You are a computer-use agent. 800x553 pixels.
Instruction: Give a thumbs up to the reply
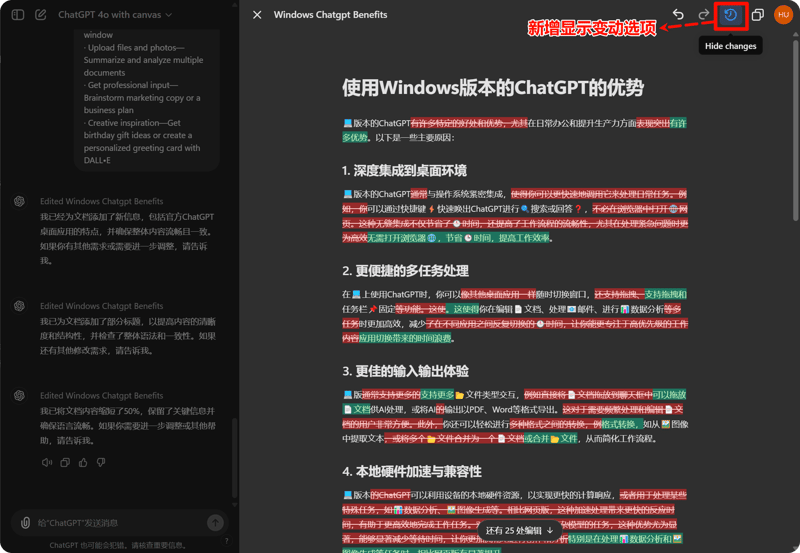pos(83,462)
